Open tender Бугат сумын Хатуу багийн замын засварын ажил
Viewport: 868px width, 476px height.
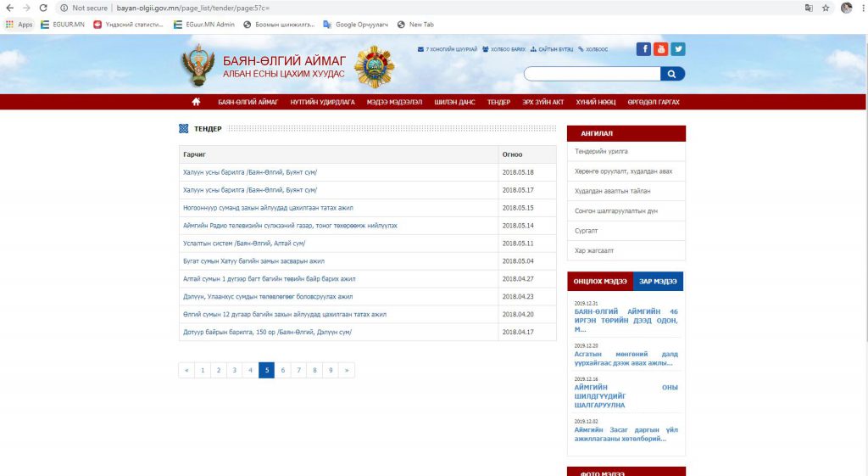click(x=253, y=261)
